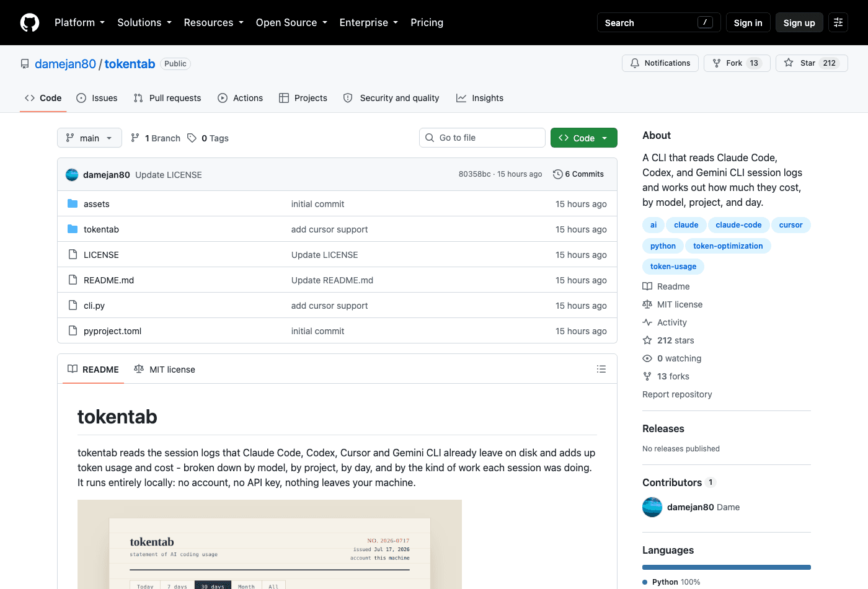
Task: Open the 13 forks link
Action: click(x=666, y=376)
